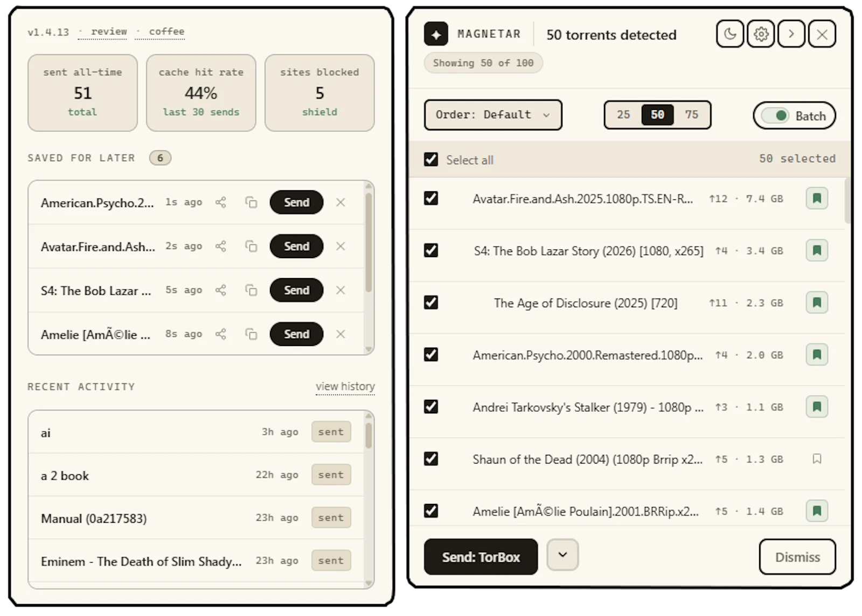Remove American.Psycho from saved list
Viewport: 862px width, 616px height.
[x=340, y=203]
